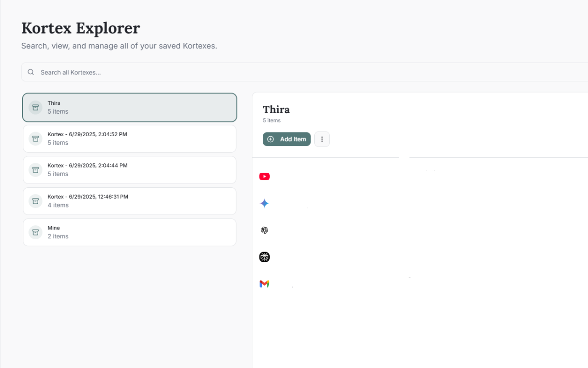Open the three-dot options menu beside Add Item
Screen dimensions: 588x368
click(322, 139)
